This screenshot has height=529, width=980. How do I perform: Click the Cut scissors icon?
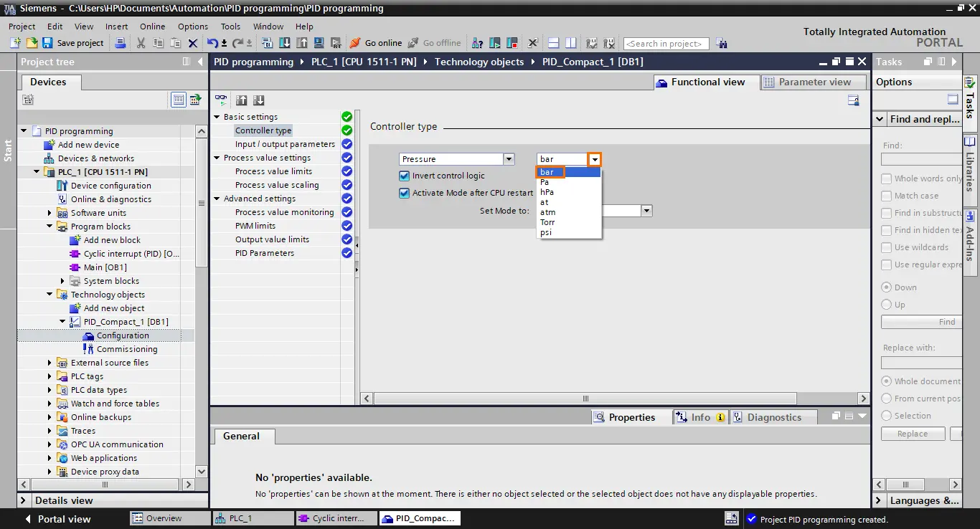141,43
